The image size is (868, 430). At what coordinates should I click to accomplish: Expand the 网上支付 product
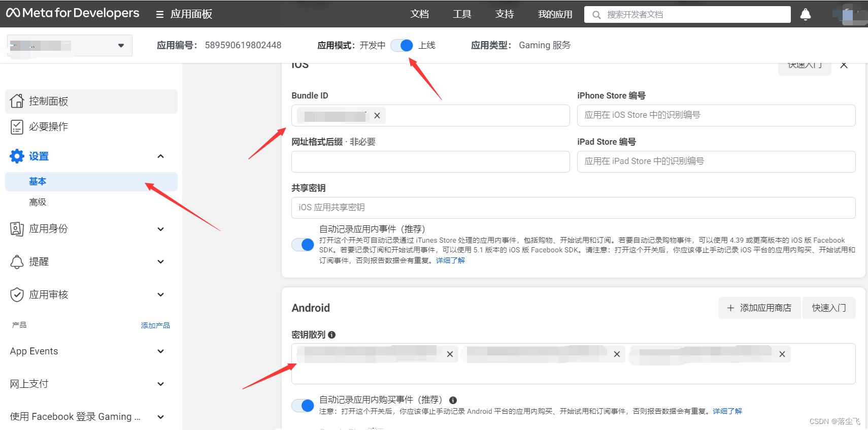tap(160, 384)
